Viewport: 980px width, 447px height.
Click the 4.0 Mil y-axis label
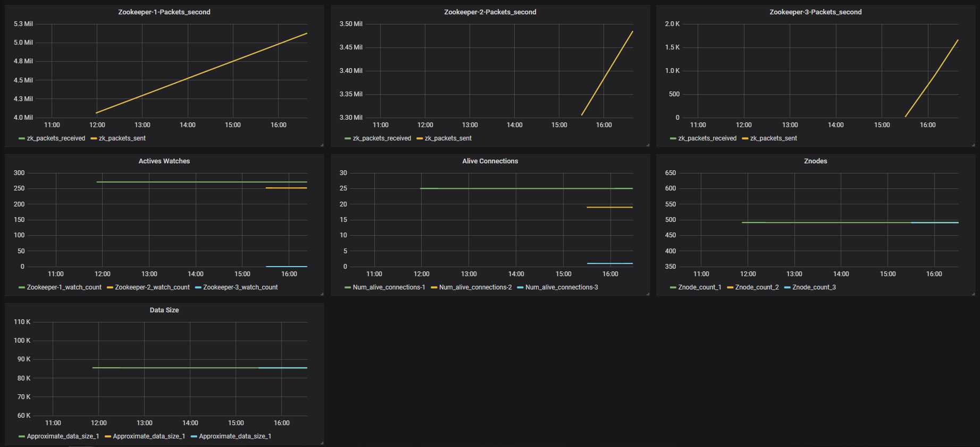23,118
